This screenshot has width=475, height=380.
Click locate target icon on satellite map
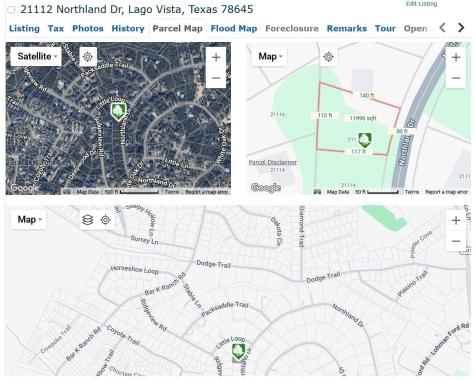click(x=88, y=57)
